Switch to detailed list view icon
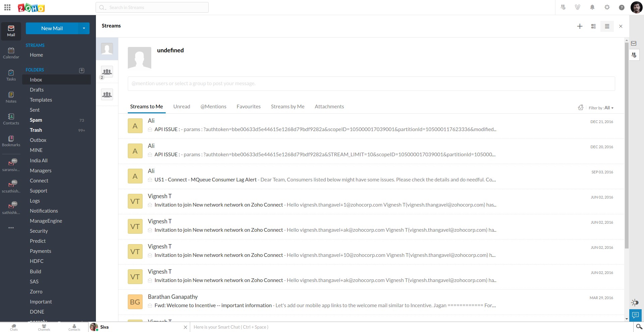The width and height of the screenshot is (644, 332). [593, 26]
